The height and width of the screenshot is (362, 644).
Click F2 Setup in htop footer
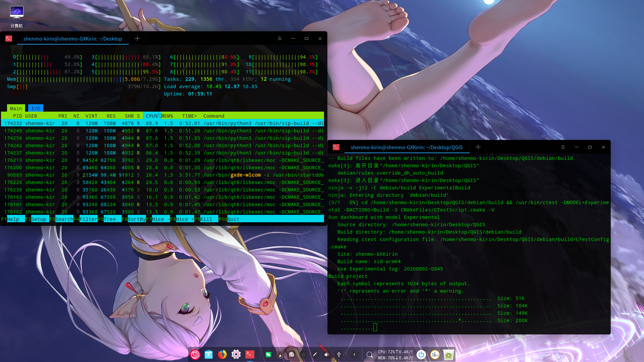point(37,219)
